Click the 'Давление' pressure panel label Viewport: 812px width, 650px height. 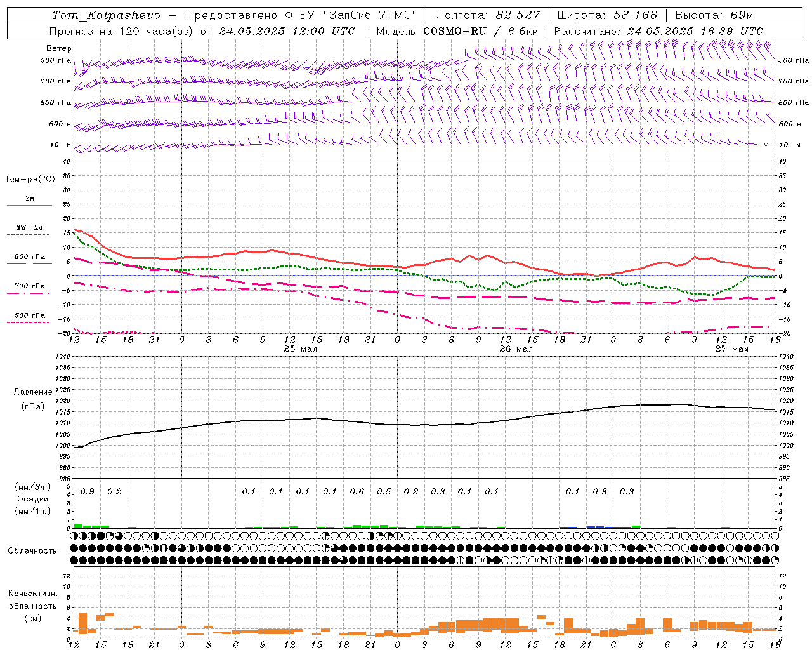click(33, 392)
